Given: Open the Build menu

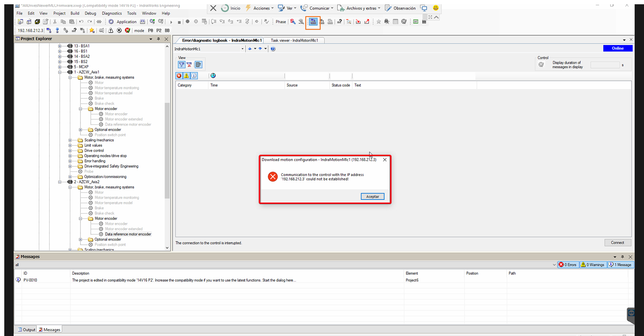Looking at the screenshot, I should coord(75,13).
